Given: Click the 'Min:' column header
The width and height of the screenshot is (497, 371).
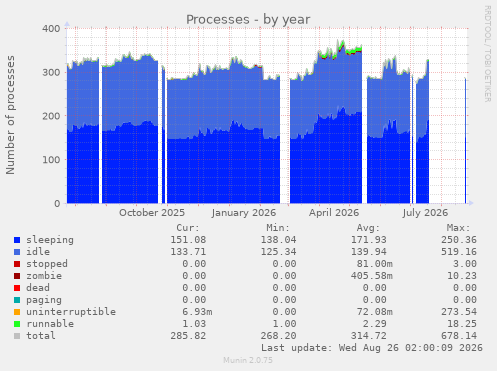Looking at the screenshot, I should click(x=278, y=228).
